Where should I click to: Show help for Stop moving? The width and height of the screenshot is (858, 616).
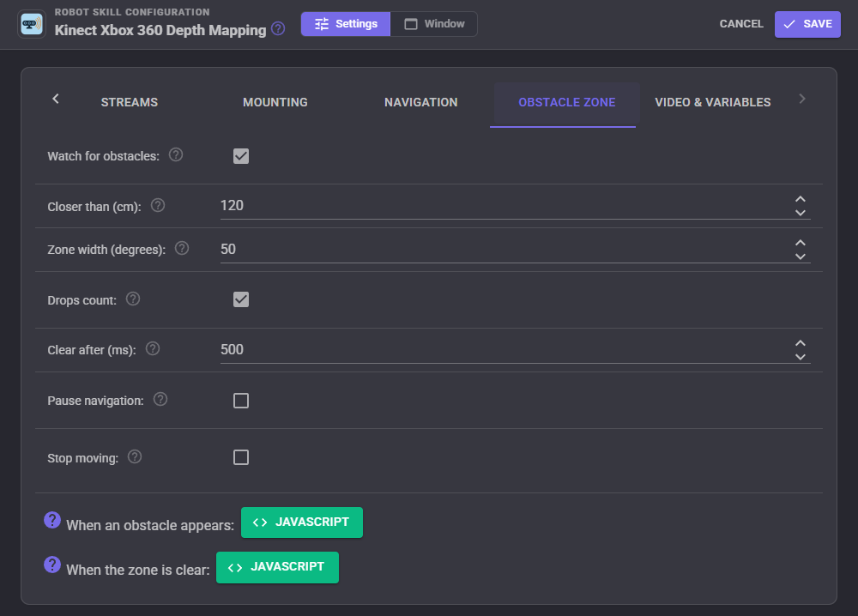click(135, 456)
